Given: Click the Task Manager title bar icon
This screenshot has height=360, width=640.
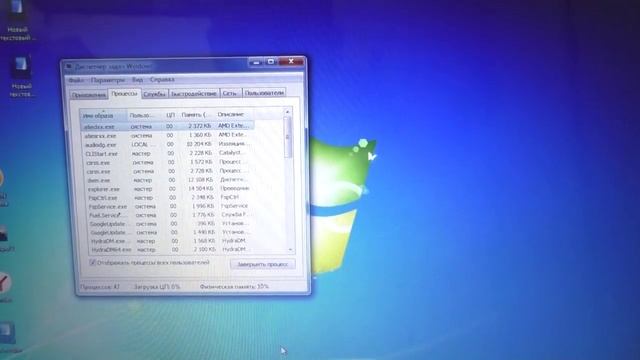Looking at the screenshot, I should click(69, 66).
